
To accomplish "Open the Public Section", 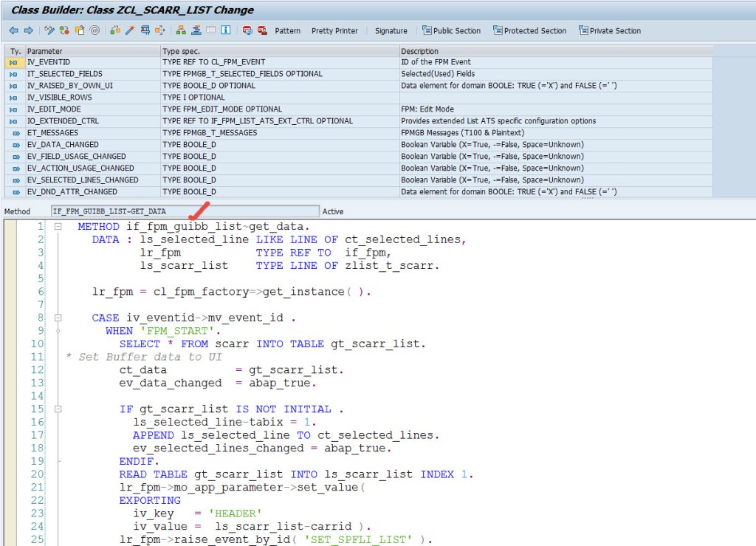I will 452,30.
